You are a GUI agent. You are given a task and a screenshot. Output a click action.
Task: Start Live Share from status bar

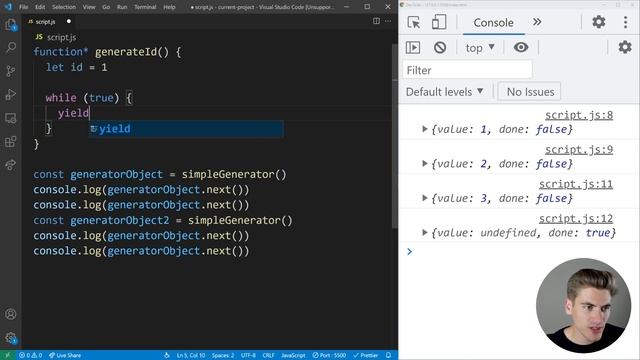pos(65,355)
